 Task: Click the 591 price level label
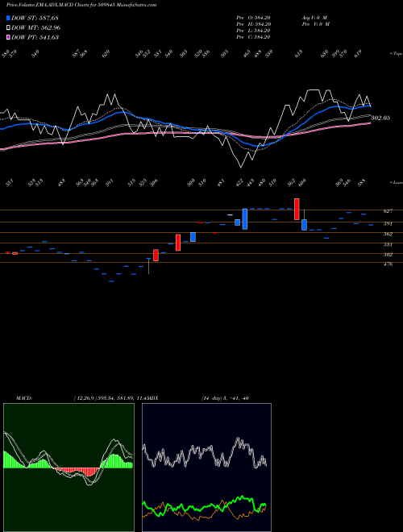point(388,223)
